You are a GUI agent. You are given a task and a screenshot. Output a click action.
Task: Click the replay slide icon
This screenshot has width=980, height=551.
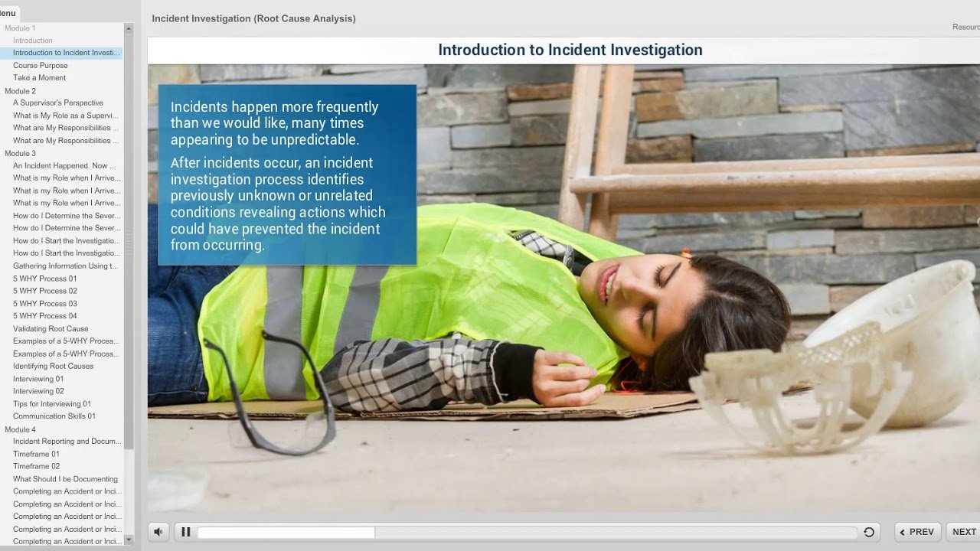point(869,532)
